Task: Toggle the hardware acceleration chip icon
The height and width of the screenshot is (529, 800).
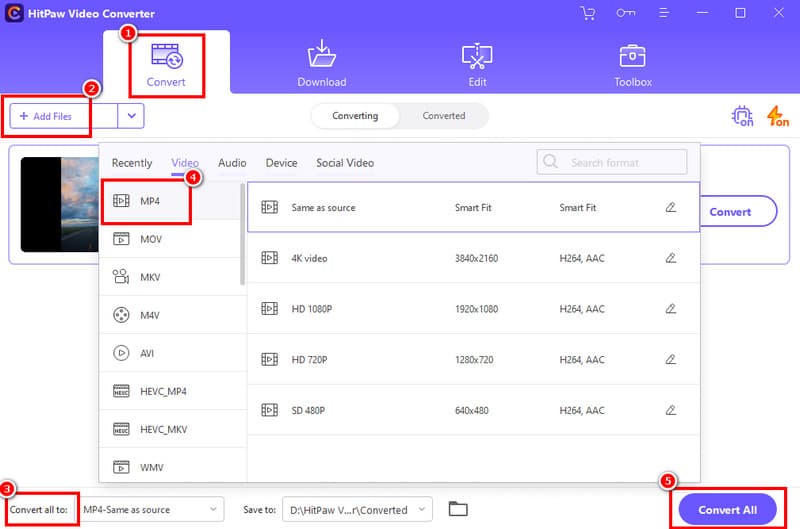Action: coord(742,116)
